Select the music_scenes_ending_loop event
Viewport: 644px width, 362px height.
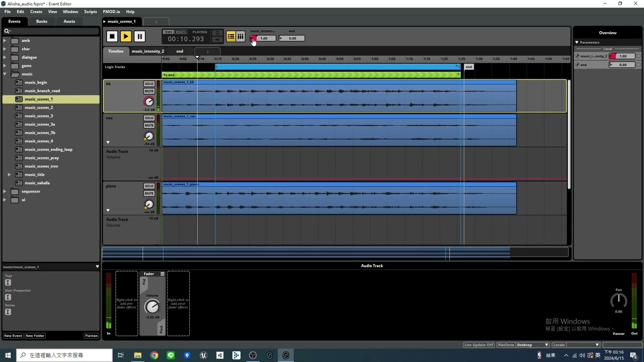[48, 149]
